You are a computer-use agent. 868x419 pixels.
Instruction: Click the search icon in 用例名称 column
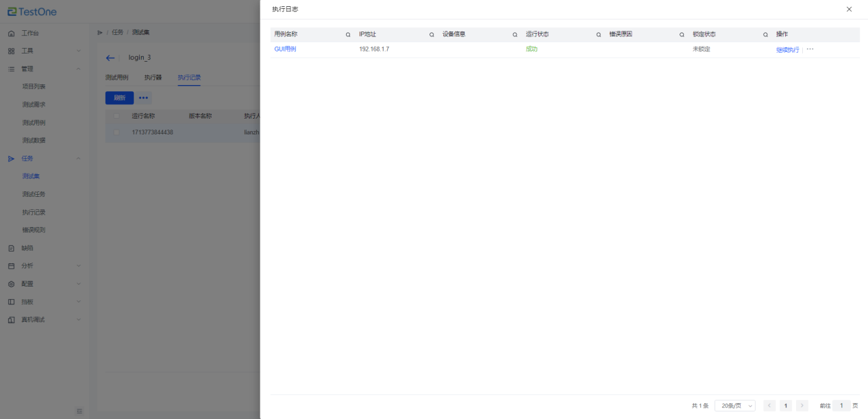348,34
